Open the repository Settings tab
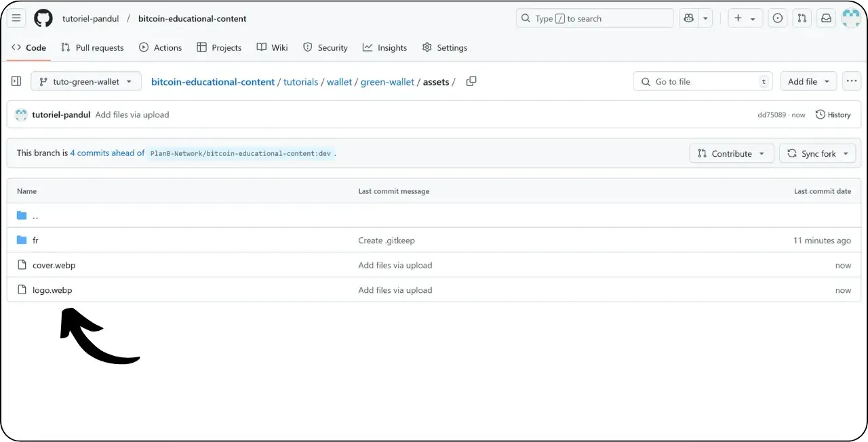The height and width of the screenshot is (442, 868). [445, 47]
